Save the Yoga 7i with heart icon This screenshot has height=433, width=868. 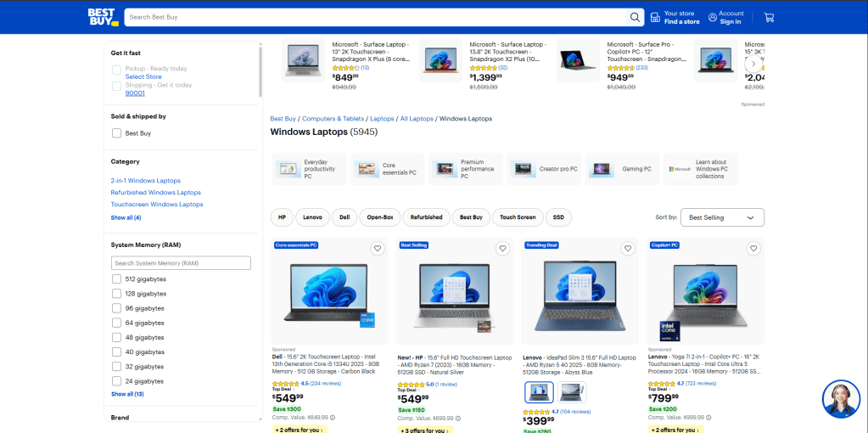point(753,249)
